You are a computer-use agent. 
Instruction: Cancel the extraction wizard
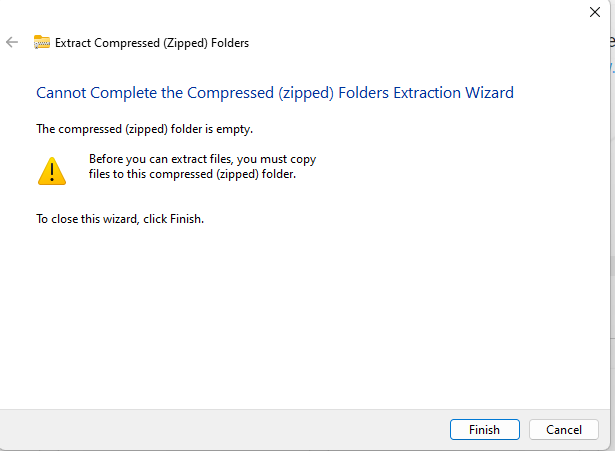pos(564,429)
